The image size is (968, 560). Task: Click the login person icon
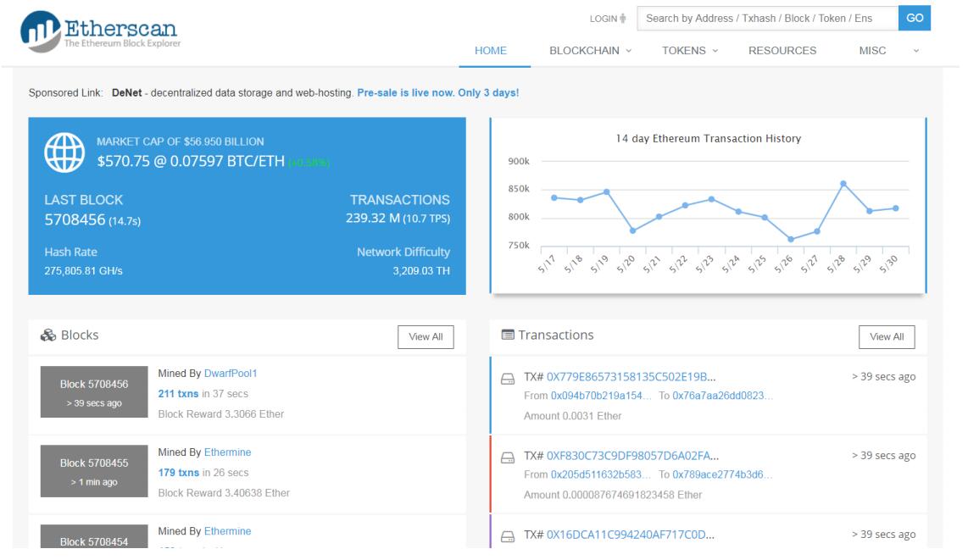point(623,19)
